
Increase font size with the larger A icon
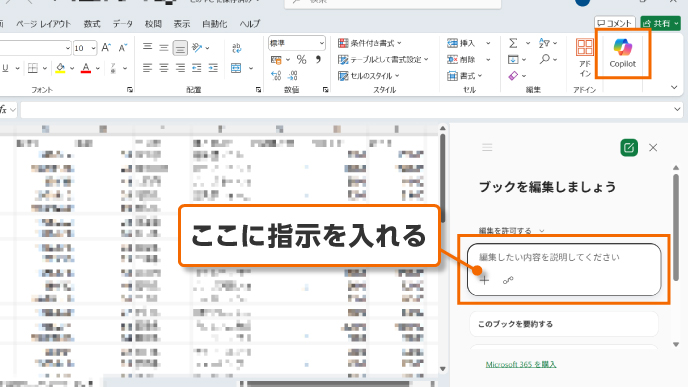coord(106,47)
